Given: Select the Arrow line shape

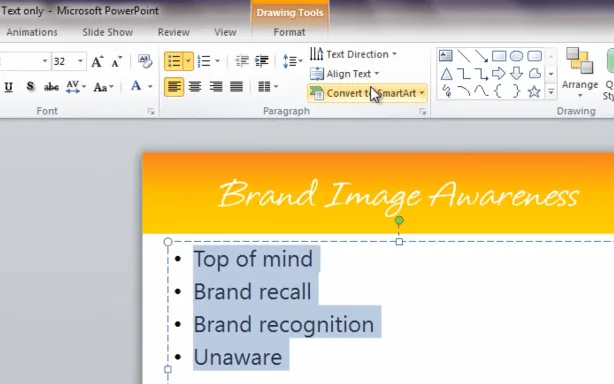Looking at the screenshot, I should 481,56.
